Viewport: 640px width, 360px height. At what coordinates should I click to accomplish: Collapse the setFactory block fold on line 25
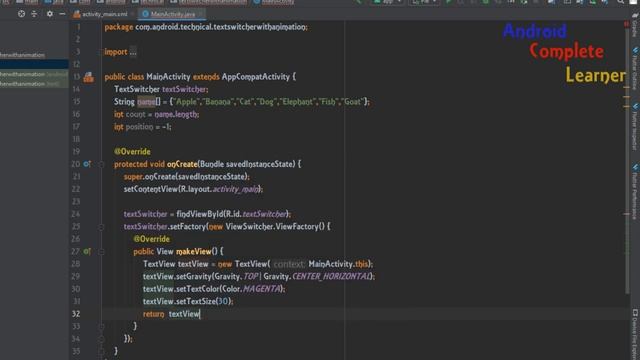[101, 227]
